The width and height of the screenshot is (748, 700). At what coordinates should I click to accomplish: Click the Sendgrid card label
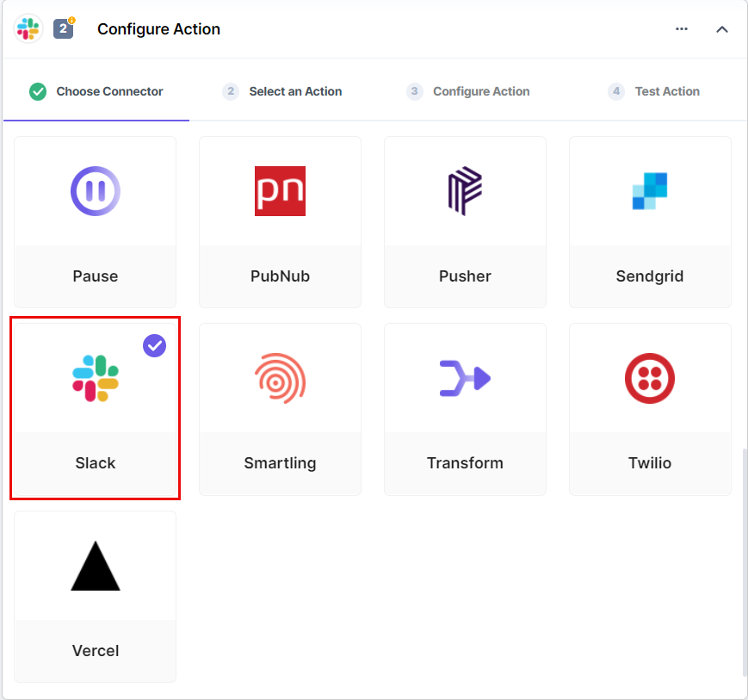(650, 276)
